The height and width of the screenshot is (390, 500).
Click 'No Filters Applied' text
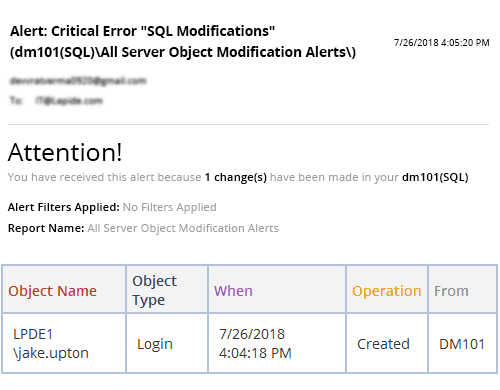point(170,207)
